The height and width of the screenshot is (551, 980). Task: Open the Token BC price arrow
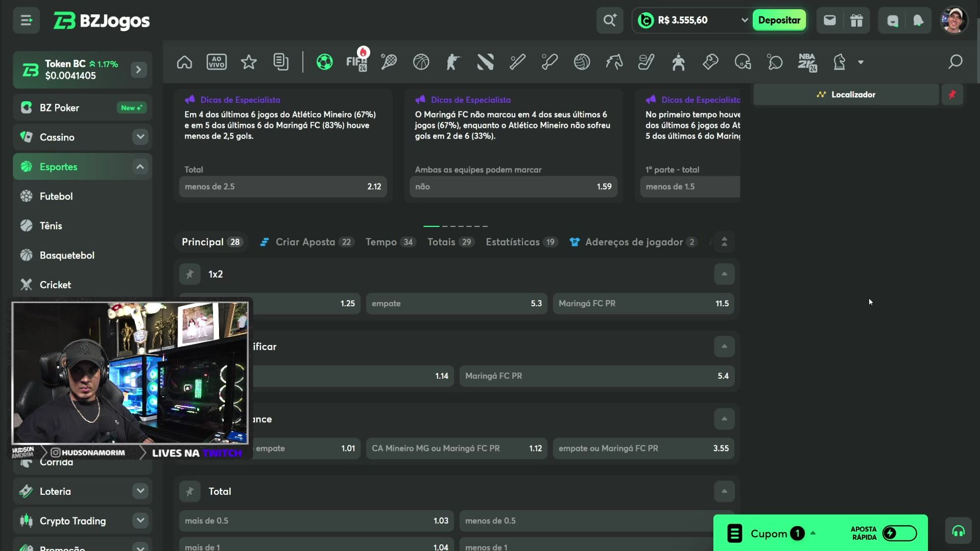[138, 70]
